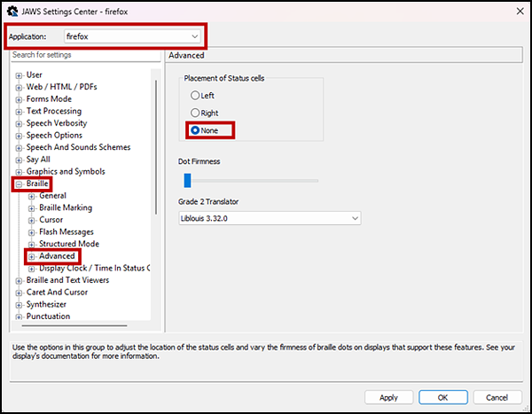This screenshot has width=532, height=414.
Task: Expand the Advanced node under Braille
Action: [x=32, y=256]
